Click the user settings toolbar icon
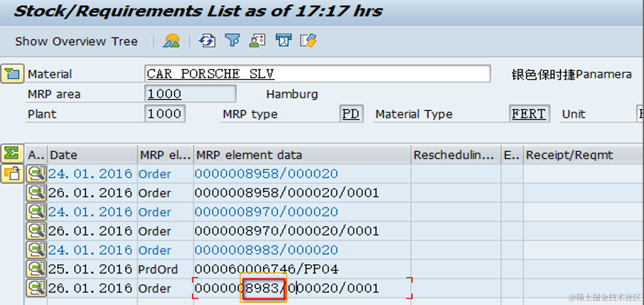Viewport: 644px width, 305px height. pos(257,41)
